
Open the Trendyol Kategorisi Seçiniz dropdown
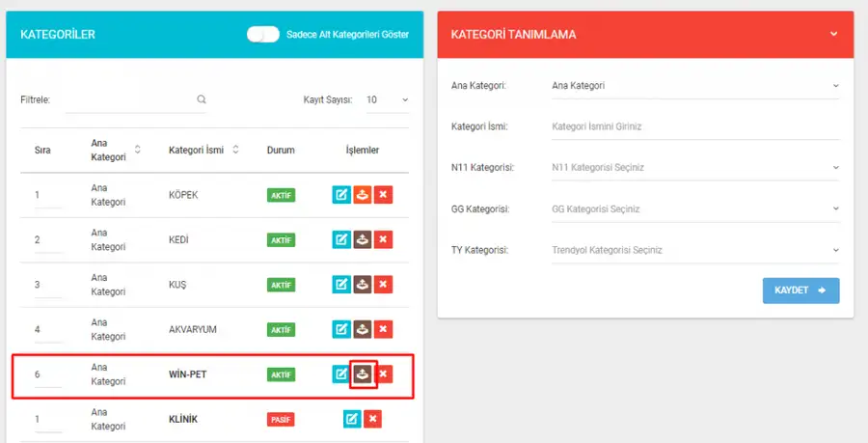(x=695, y=250)
